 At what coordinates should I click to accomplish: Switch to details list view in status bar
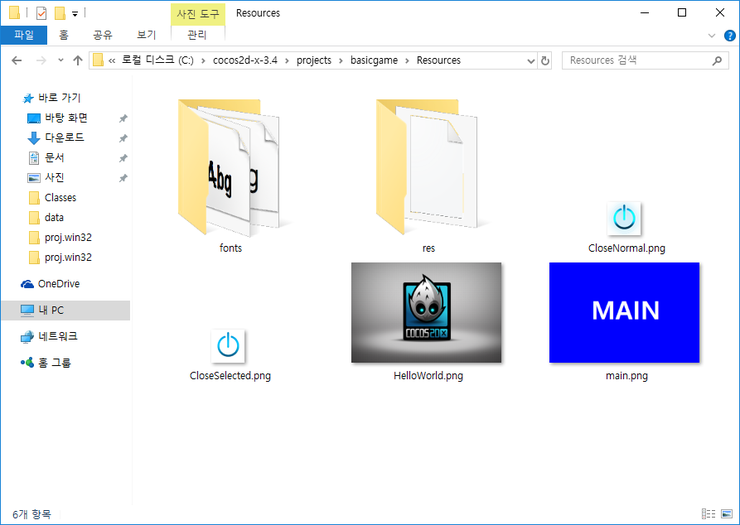(709, 516)
